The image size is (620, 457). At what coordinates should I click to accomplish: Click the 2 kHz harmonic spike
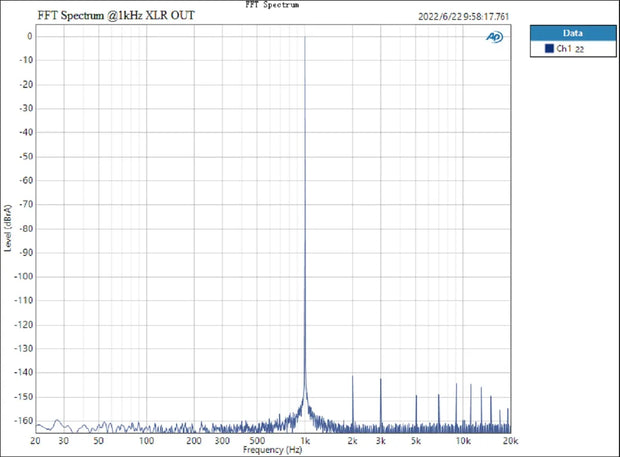(353, 378)
